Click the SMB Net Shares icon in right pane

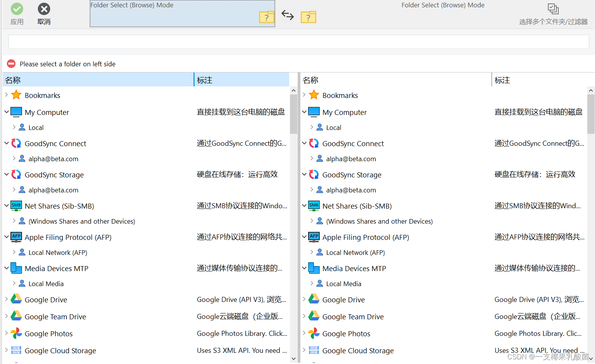click(x=314, y=206)
